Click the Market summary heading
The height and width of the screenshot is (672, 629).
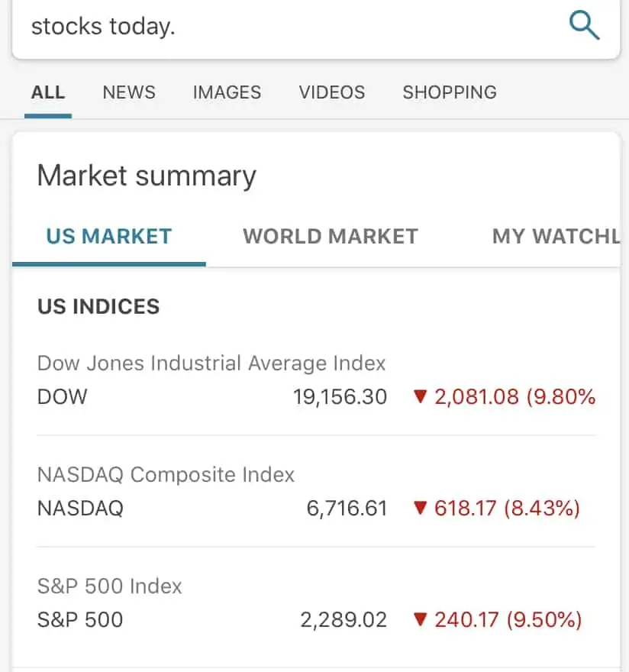pyautogui.click(x=147, y=176)
